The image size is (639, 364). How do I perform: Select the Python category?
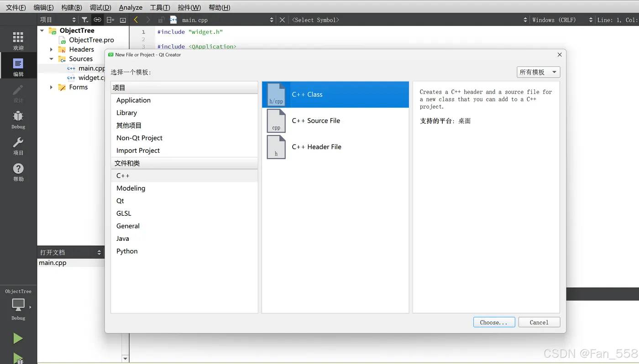[184, 251]
